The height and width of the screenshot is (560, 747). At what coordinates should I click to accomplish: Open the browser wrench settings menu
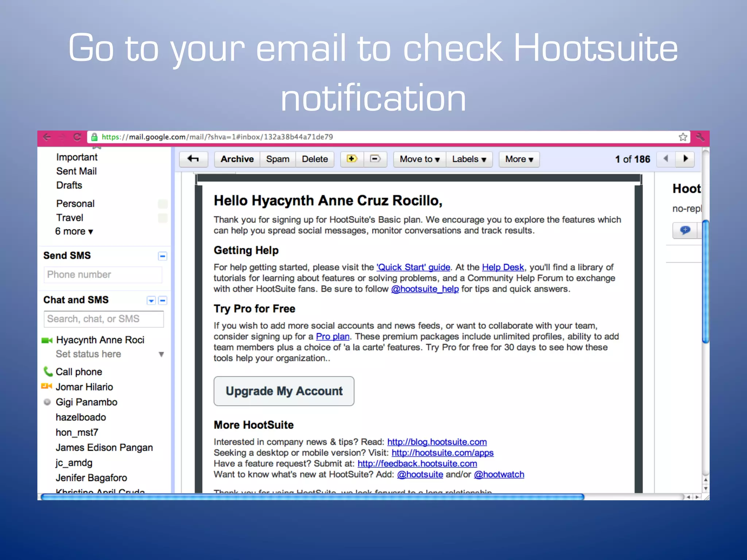(x=700, y=137)
